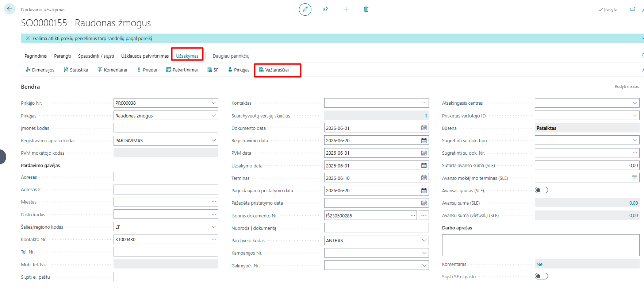
Task: Expand Pirkėjas dropdown
Action: click(214, 116)
